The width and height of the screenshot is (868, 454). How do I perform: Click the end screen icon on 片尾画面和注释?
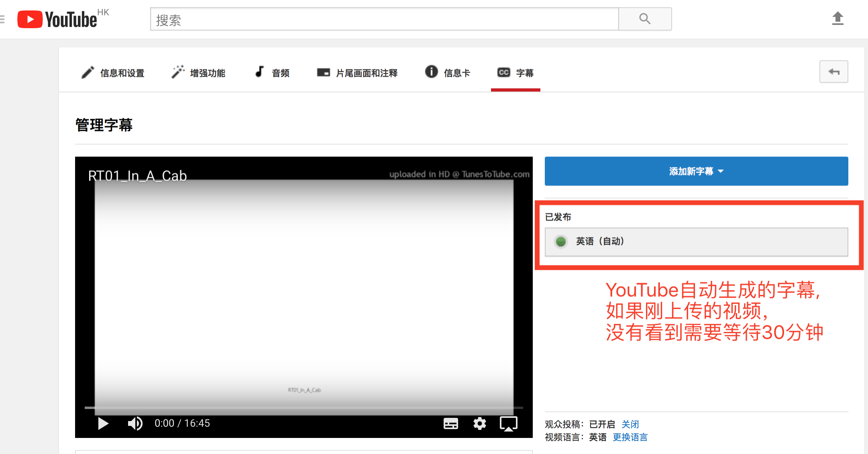pos(324,72)
